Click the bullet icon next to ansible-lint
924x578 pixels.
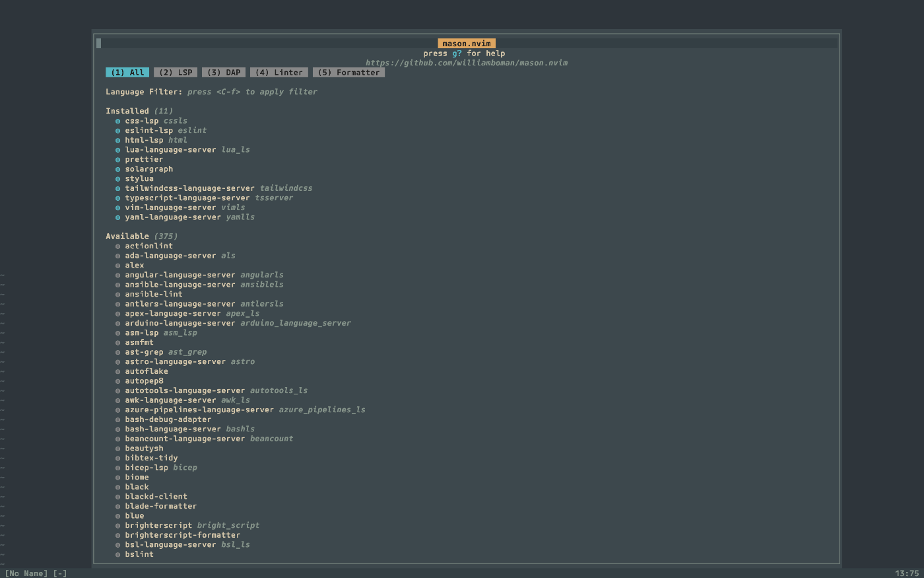point(118,295)
